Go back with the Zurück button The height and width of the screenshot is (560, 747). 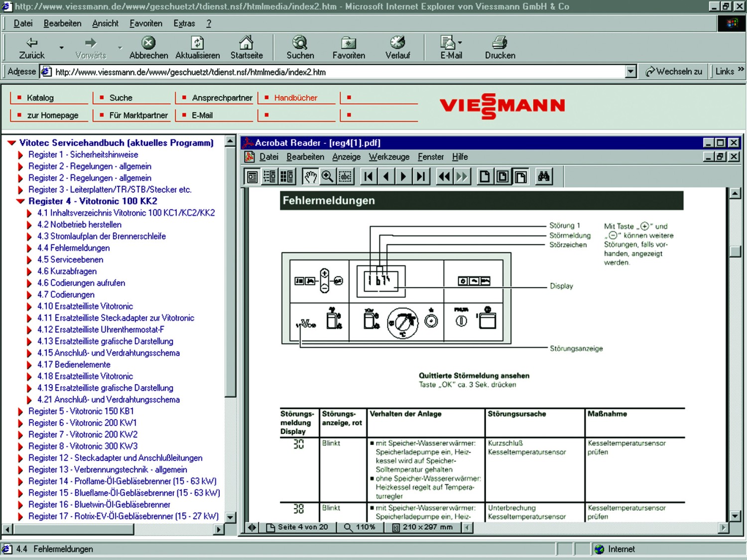pyautogui.click(x=31, y=48)
